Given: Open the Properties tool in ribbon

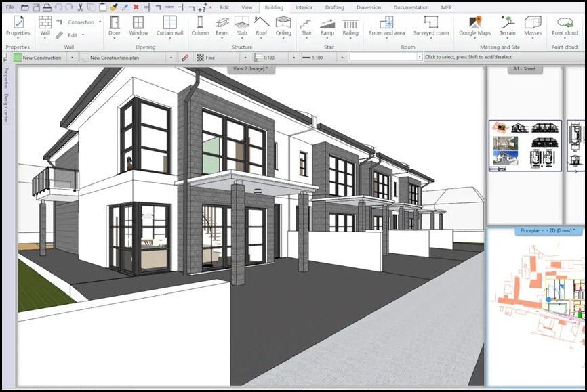Looking at the screenshot, I should (18, 26).
